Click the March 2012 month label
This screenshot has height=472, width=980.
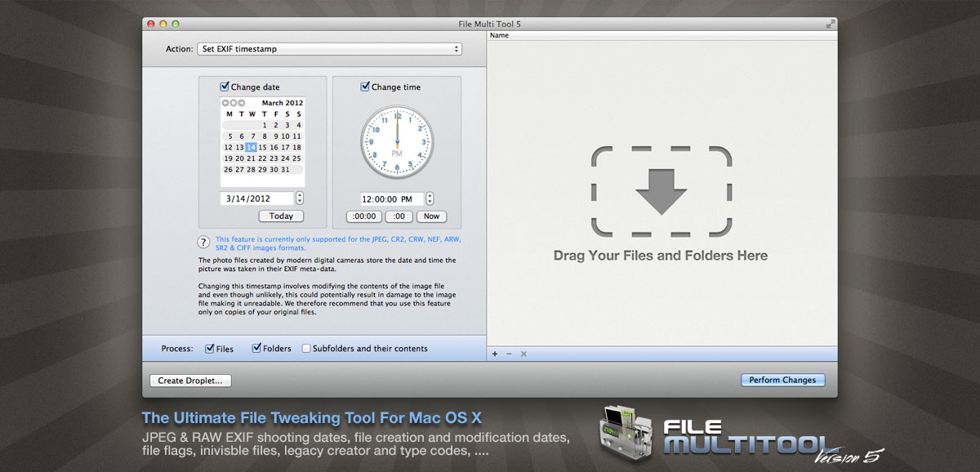[283, 103]
